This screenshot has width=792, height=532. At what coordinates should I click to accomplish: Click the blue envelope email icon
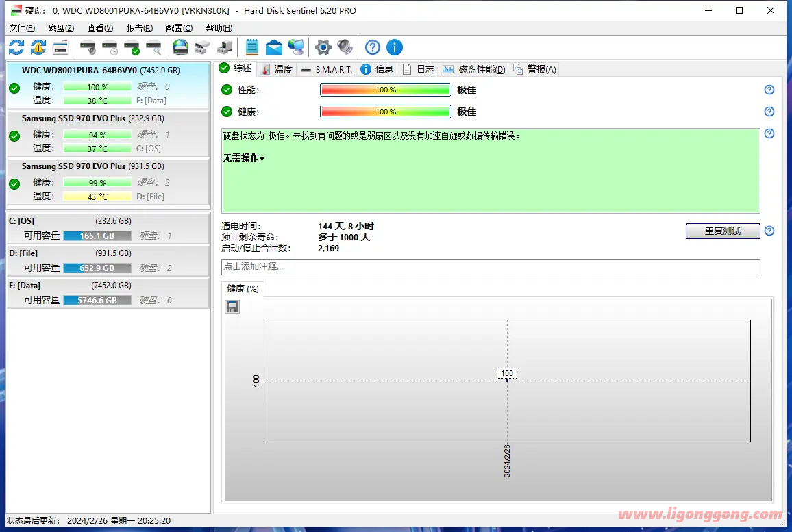click(274, 47)
